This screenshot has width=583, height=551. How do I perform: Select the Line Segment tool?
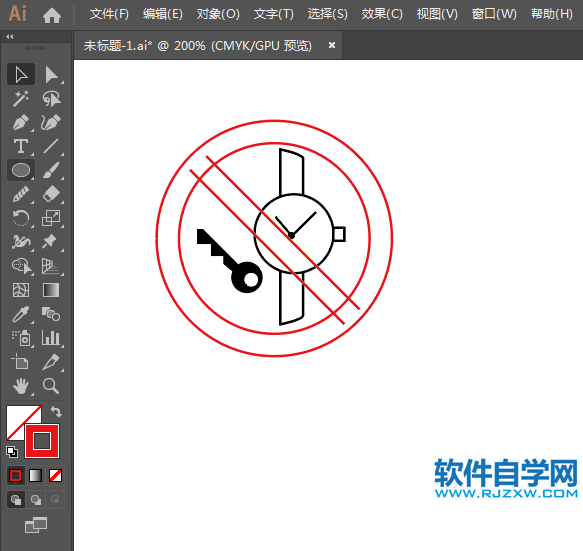tap(51, 146)
